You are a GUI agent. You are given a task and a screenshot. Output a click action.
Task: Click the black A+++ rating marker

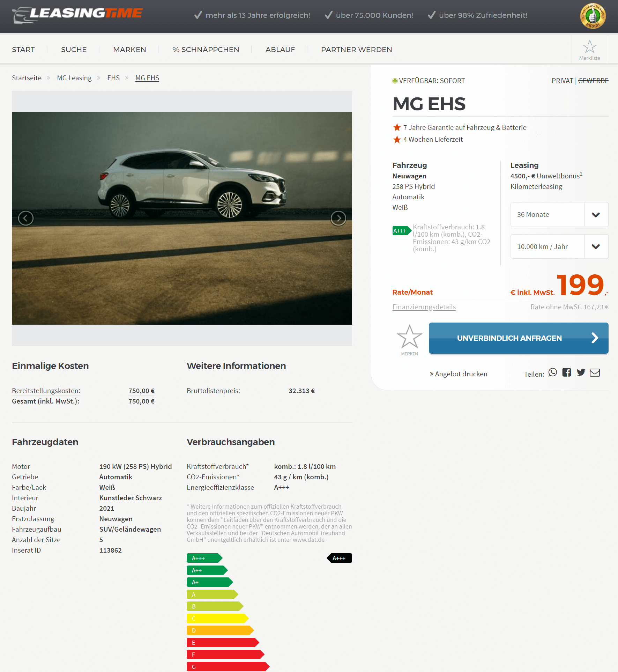(339, 558)
